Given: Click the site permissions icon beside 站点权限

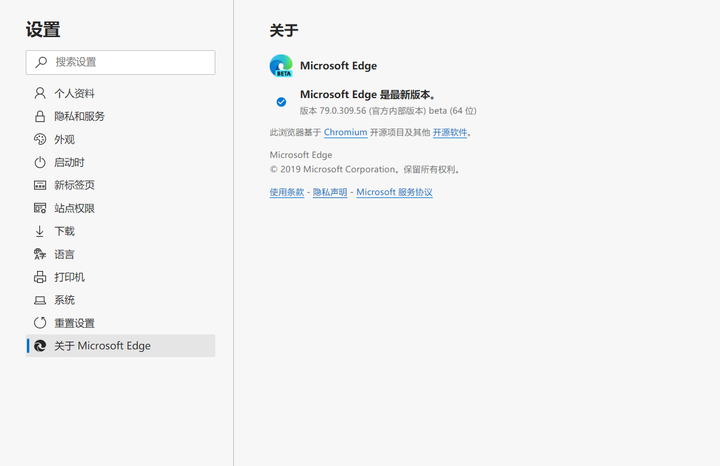Looking at the screenshot, I should tap(40, 208).
